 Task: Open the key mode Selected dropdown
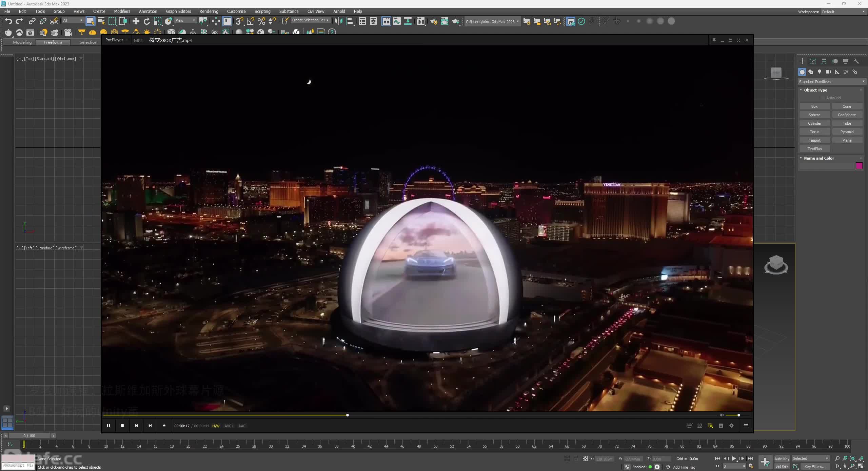[811, 458]
